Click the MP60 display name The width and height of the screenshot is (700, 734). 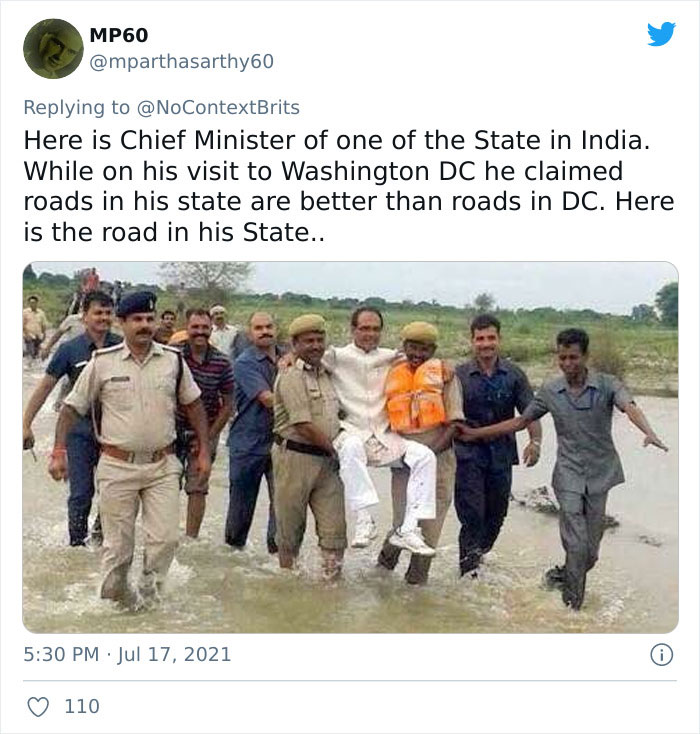118,35
